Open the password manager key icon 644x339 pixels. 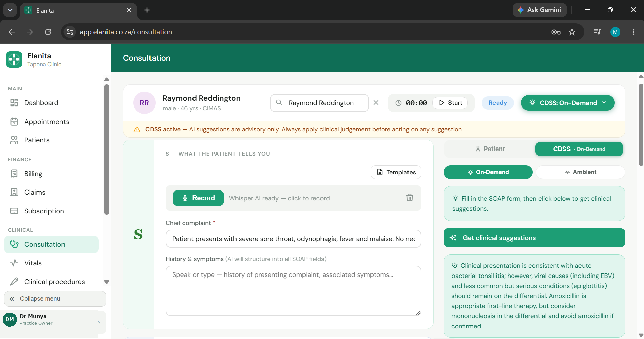[556, 32]
